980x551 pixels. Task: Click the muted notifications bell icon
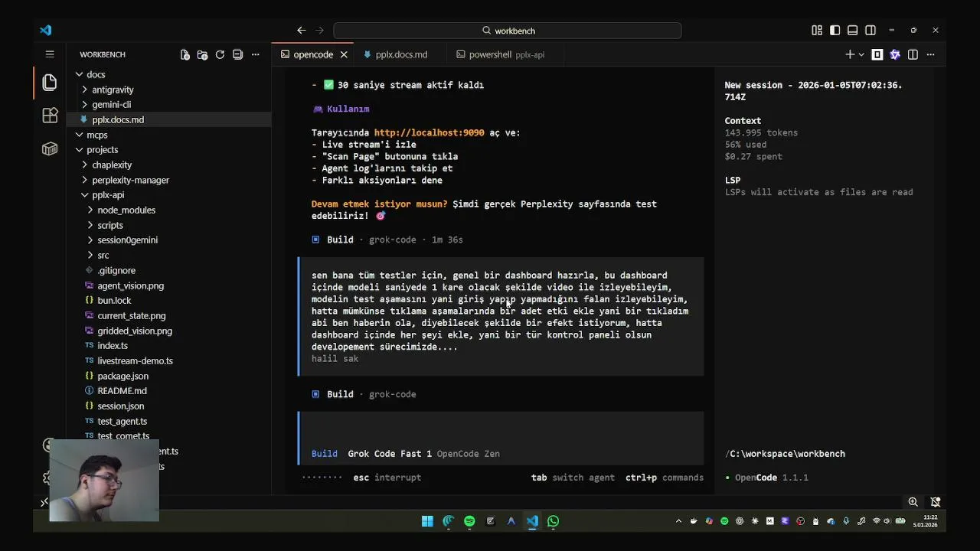935,502
